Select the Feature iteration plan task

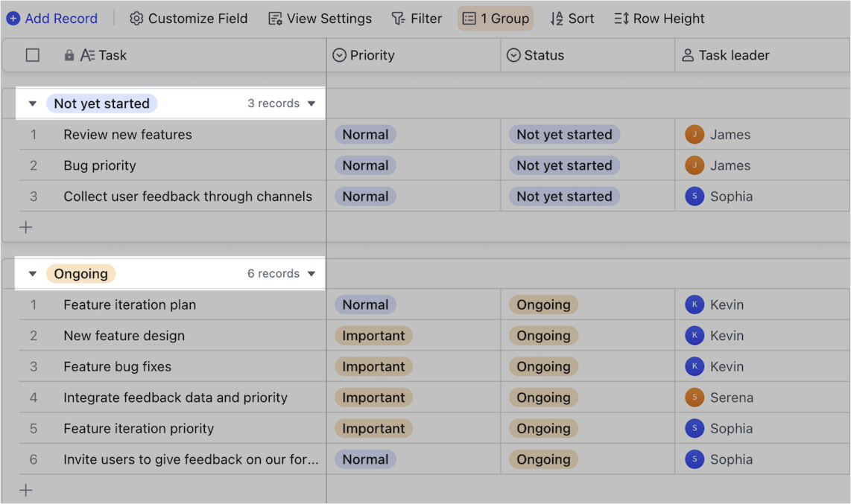(130, 304)
